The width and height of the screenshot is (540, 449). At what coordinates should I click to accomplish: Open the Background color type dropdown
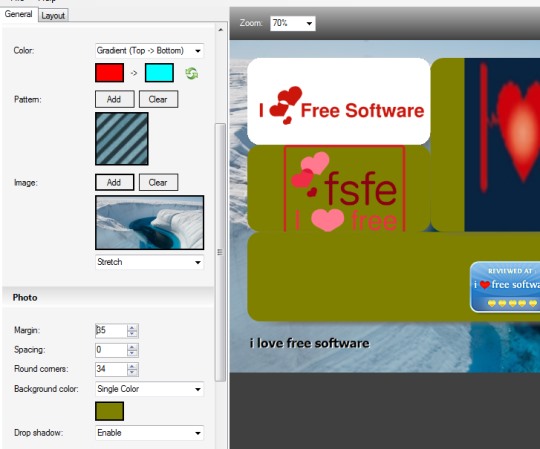tap(149, 389)
